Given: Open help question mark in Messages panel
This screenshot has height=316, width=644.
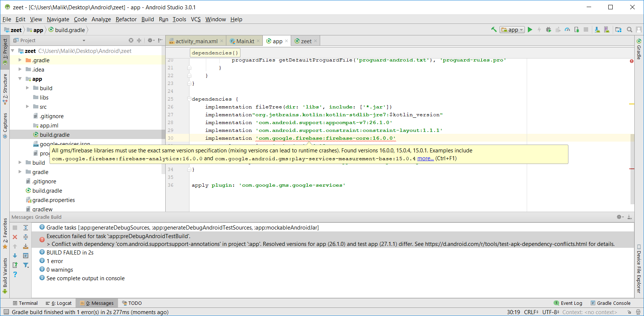Looking at the screenshot, I should (15, 274).
